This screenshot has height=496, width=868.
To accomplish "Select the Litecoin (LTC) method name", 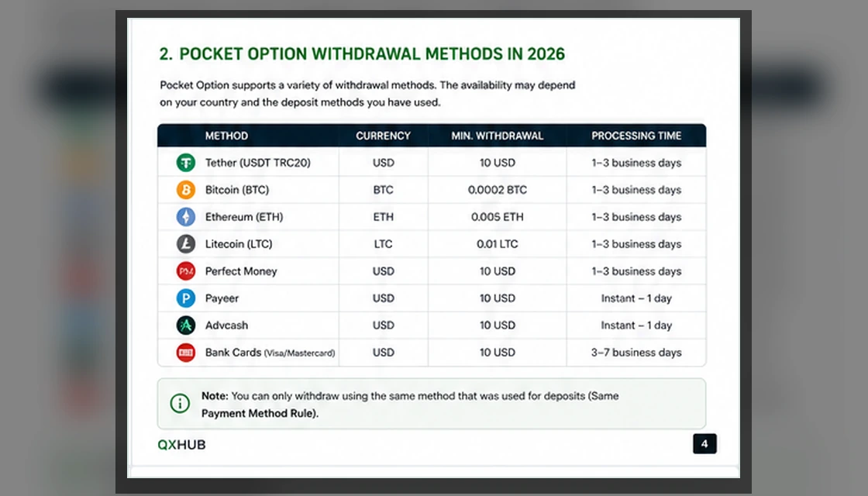I will tap(239, 244).
